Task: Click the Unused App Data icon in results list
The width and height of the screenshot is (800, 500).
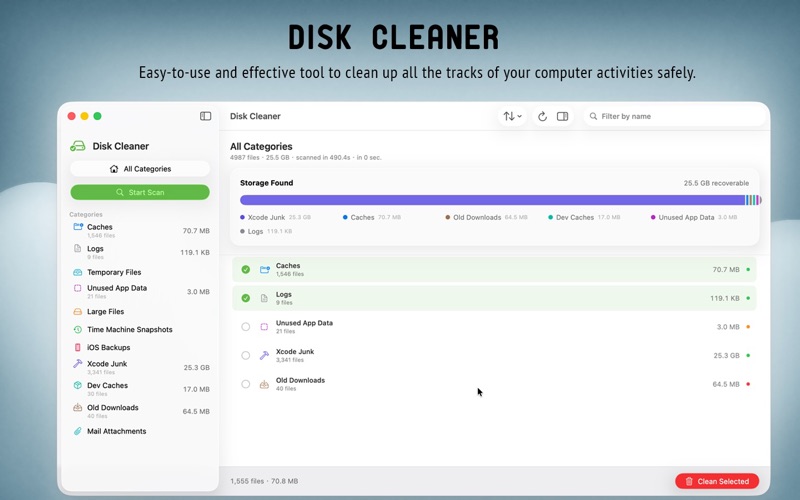Action: point(264,327)
